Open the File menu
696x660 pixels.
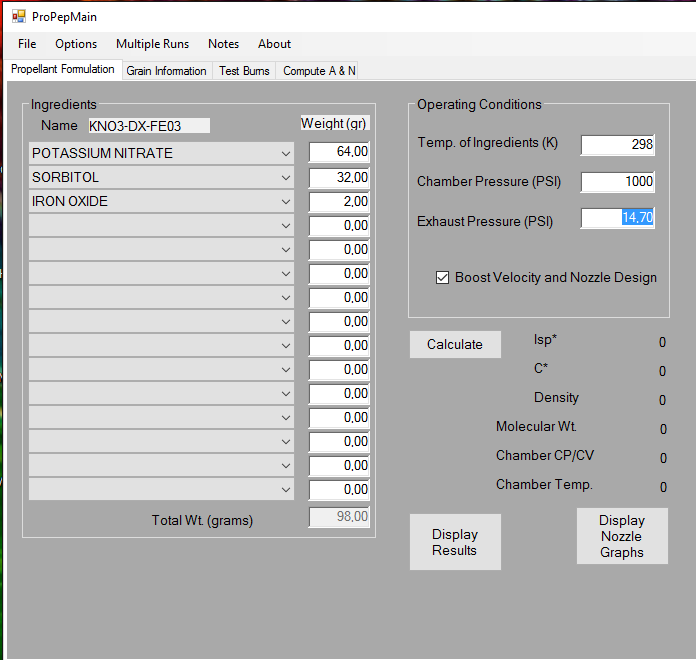point(27,44)
